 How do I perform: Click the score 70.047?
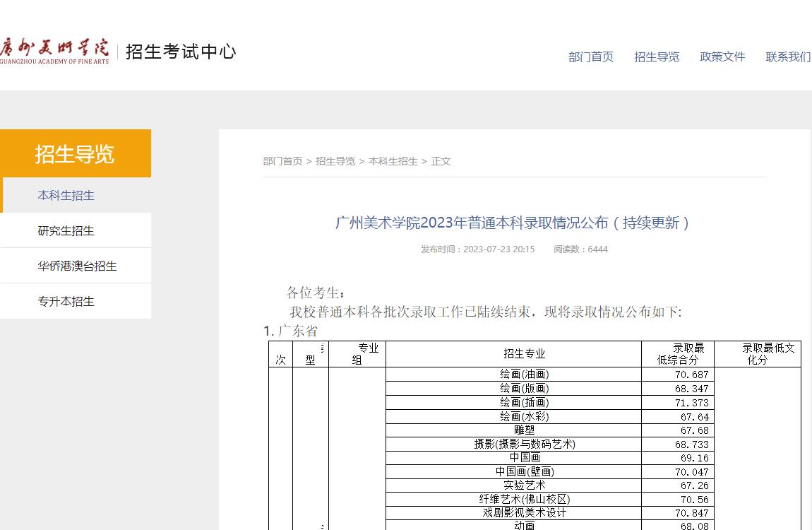pos(691,472)
